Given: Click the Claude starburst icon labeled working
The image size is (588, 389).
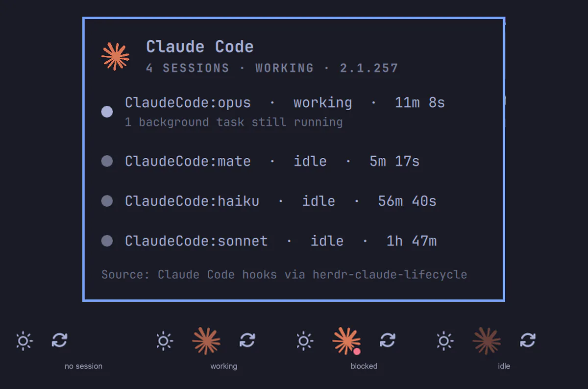Looking at the screenshot, I should [206, 340].
